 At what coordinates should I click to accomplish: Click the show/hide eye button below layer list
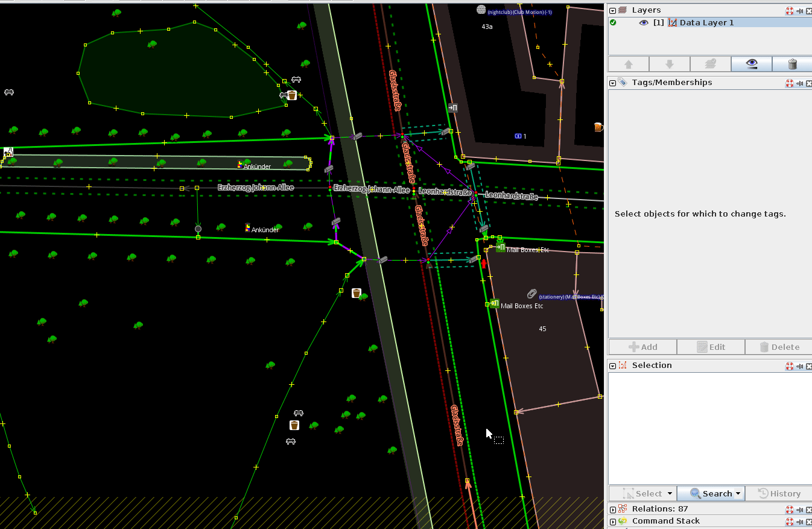click(751, 64)
